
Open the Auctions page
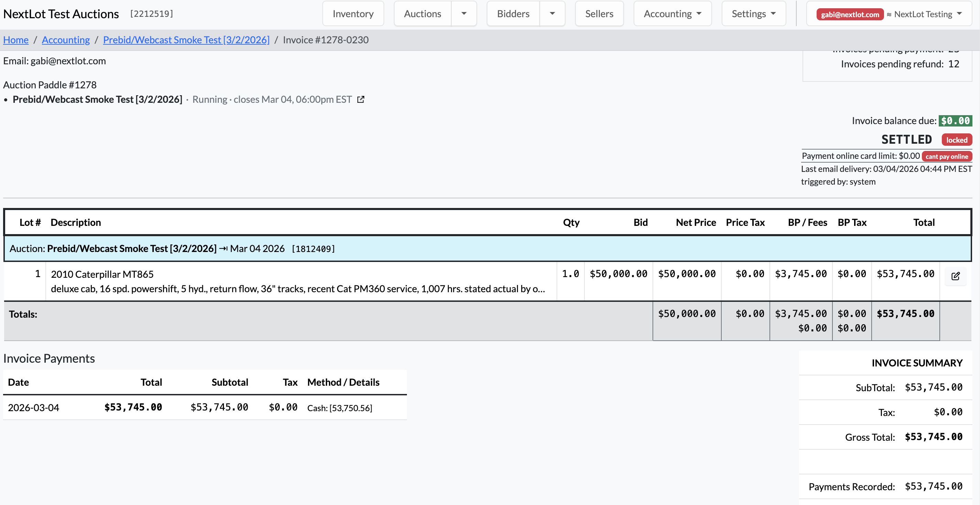click(x=422, y=14)
